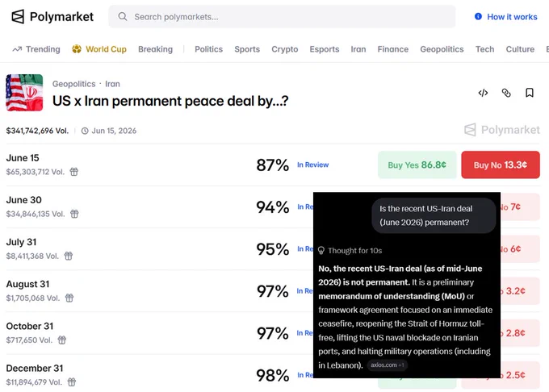Click the rewards gift icon for June 30
Screen dimensions: 549x392
point(74,214)
